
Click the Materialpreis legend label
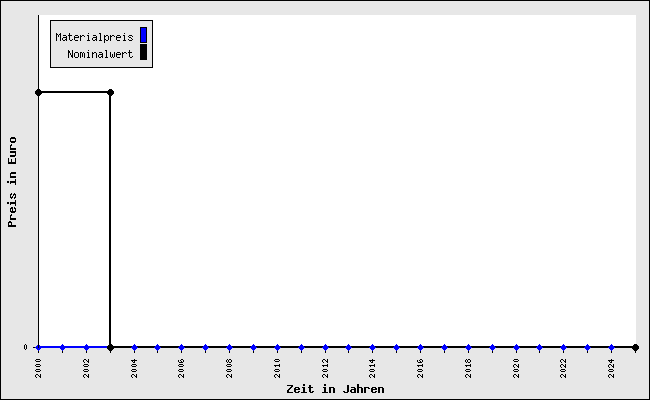pos(94,38)
